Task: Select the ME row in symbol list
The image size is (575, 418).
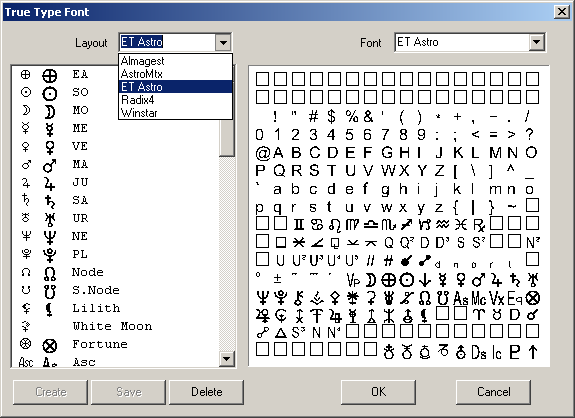Action: 116,128
